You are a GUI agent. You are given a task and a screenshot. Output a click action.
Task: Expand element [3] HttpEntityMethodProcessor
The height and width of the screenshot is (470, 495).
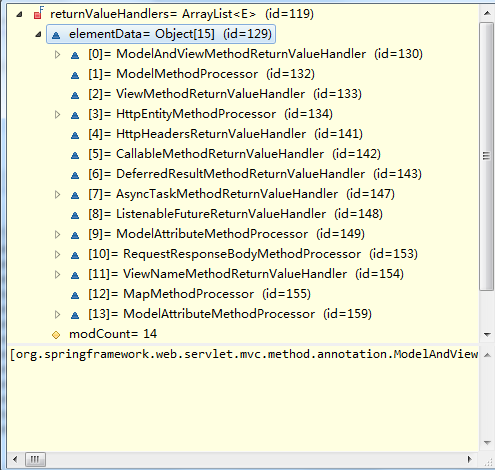click(x=57, y=114)
